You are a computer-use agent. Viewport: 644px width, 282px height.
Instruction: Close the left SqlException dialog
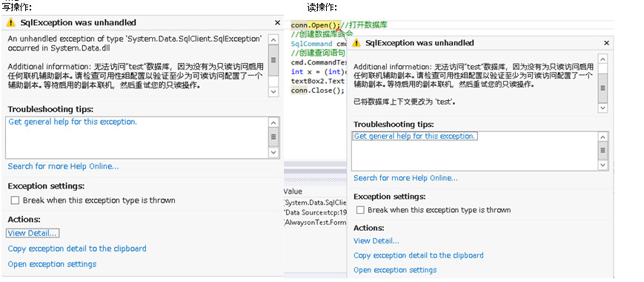277,22
